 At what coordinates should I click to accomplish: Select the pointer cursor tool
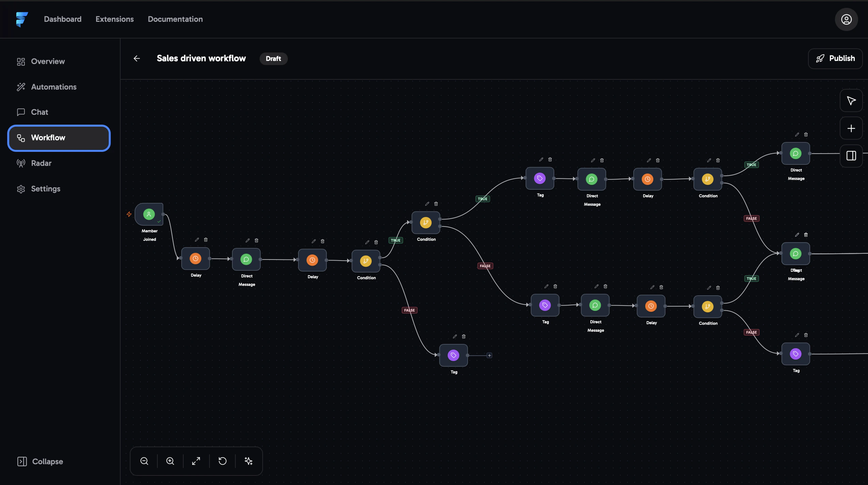point(851,101)
